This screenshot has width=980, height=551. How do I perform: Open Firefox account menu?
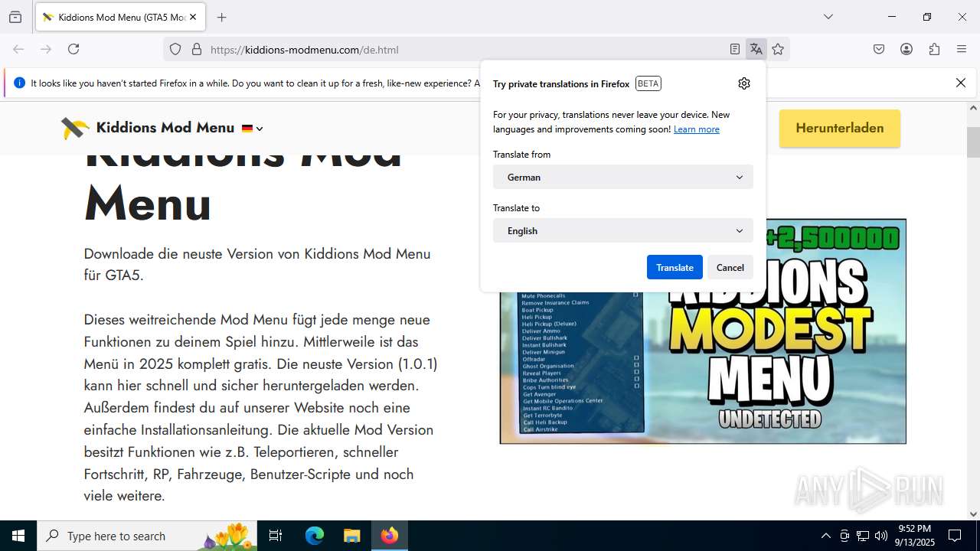tap(906, 49)
